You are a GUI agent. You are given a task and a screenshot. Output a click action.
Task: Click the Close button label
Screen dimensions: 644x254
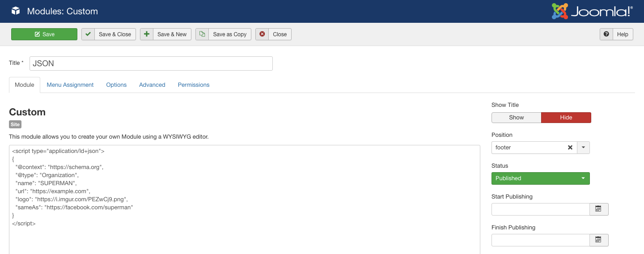[280, 34]
